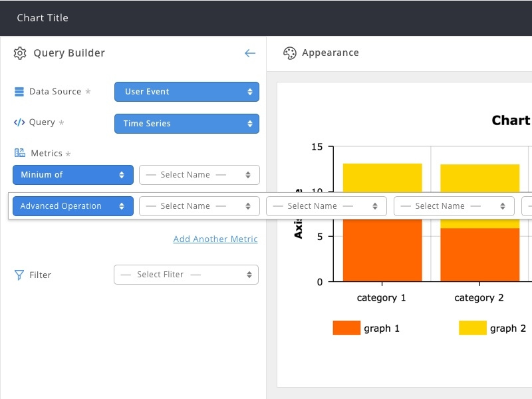This screenshot has width=532, height=399.
Task: Open third Select Name in Advanced Operation row
Action: (x=454, y=206)
